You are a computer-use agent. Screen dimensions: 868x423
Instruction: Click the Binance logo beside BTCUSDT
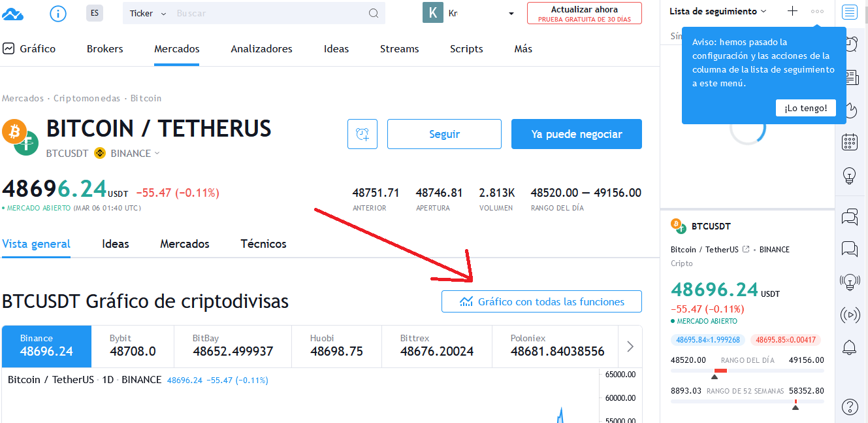100,153
